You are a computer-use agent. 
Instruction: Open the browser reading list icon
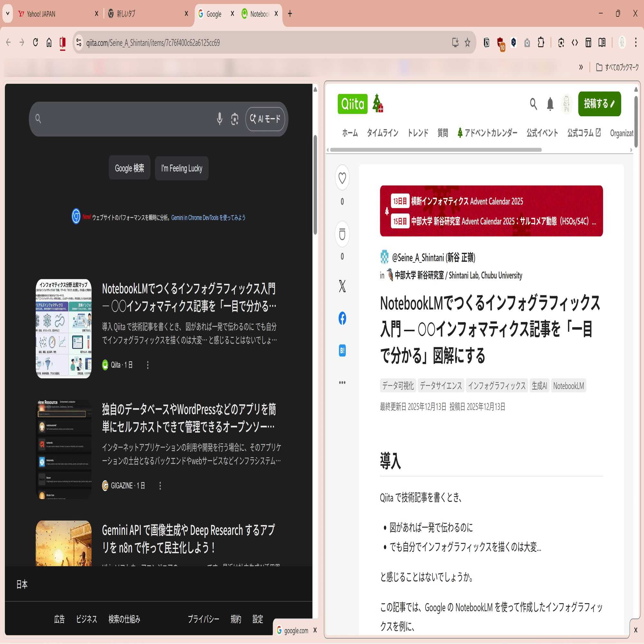coord(602,43)
